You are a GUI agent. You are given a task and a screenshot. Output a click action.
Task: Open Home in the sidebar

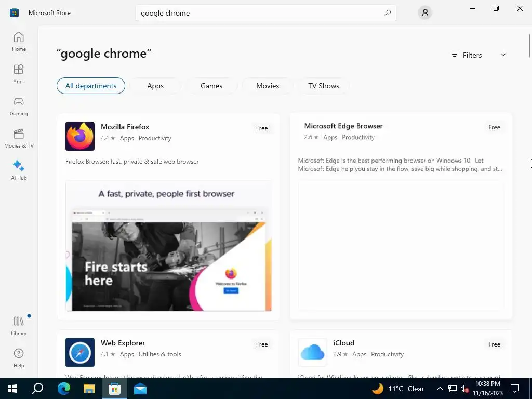19,42
